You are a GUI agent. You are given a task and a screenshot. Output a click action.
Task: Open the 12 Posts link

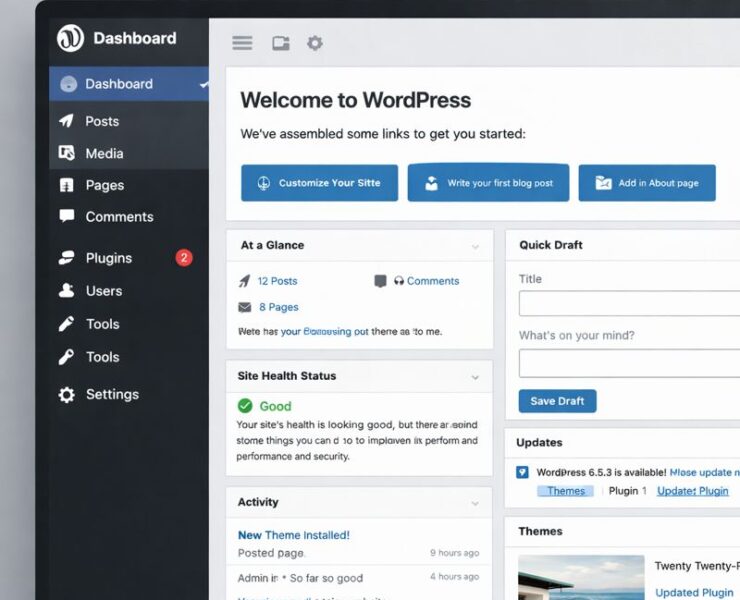(x=277, y=281)
